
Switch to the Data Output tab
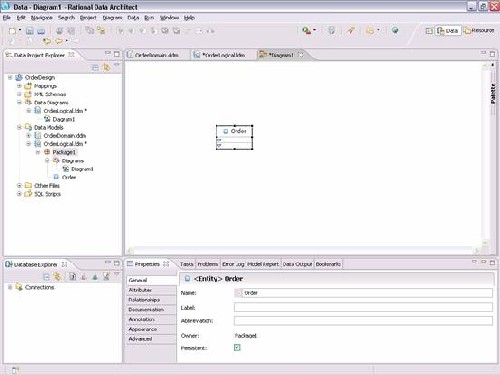coord(297,264)
